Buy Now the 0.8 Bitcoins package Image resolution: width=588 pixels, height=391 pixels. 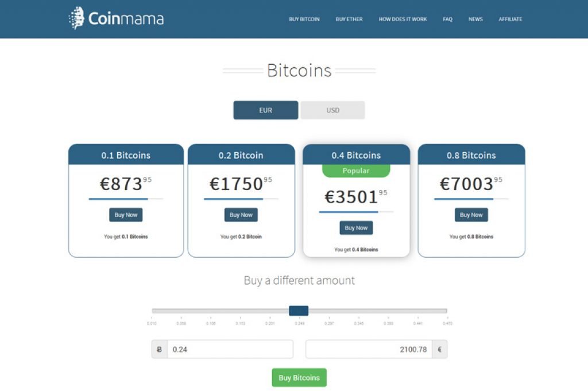471,215
